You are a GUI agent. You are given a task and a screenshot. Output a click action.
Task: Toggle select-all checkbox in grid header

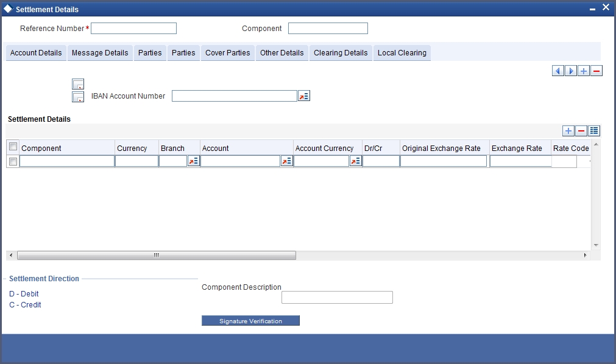13,147
